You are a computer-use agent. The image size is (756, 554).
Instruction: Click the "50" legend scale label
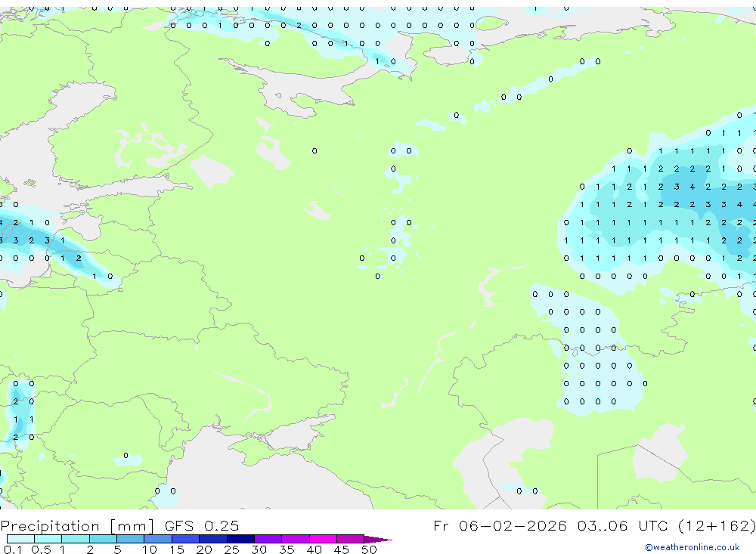click(x=370, y=549)
